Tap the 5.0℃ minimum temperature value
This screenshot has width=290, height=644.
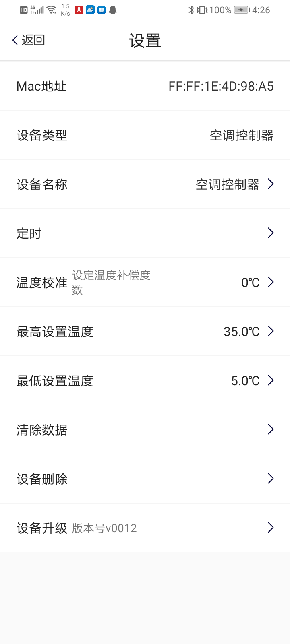pos(245,381)
